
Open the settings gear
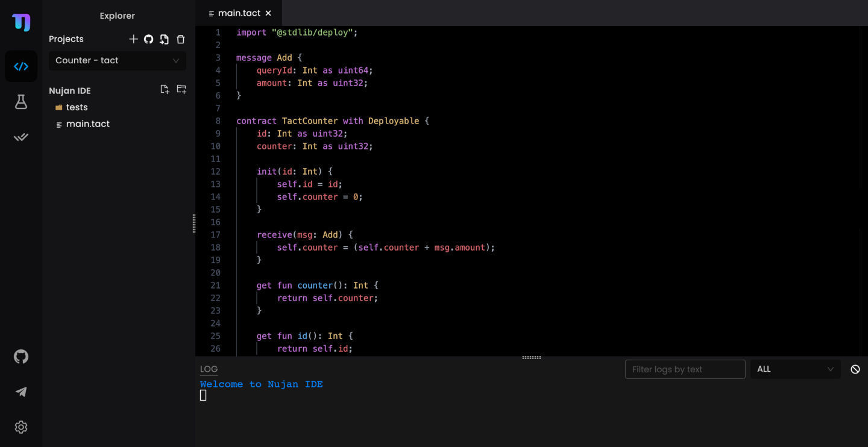click(x=21, y=427)
